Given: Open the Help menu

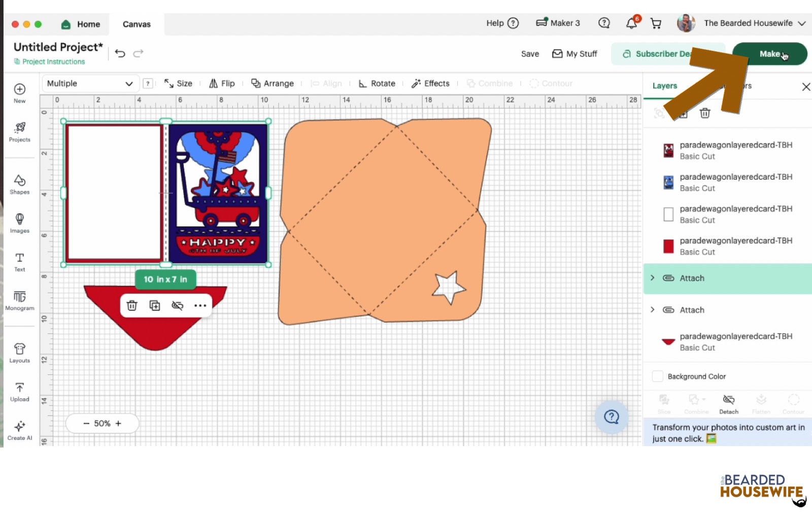Looking at the screenshot, I should [502, 23].
